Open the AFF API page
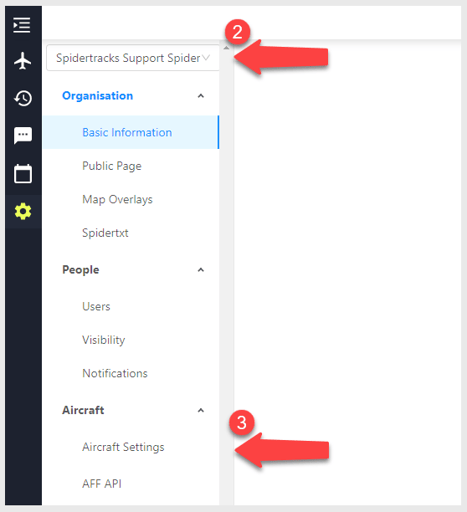The image size is (467, 512). pos(131,484)
